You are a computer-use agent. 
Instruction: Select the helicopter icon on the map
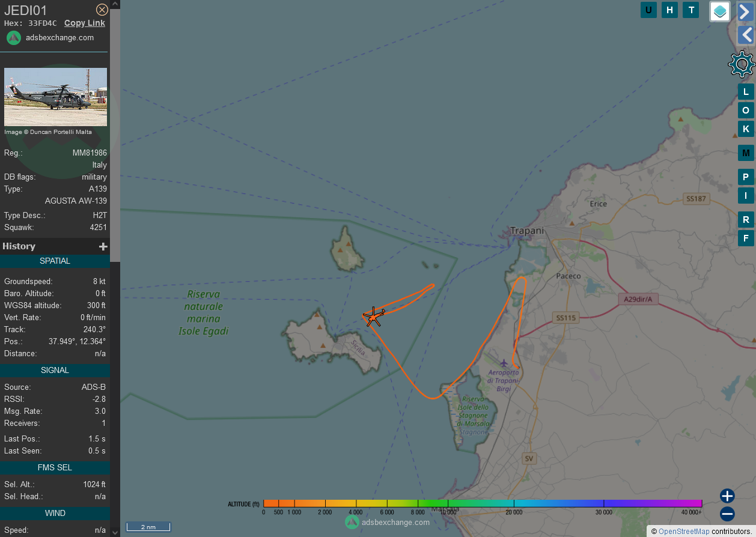point(373,316)
